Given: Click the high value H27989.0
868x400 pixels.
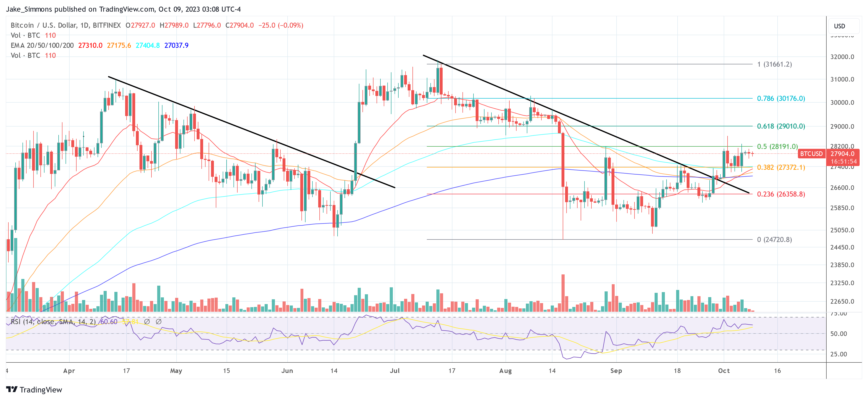Looking at the screenshot, I should [x=174, y=25].
